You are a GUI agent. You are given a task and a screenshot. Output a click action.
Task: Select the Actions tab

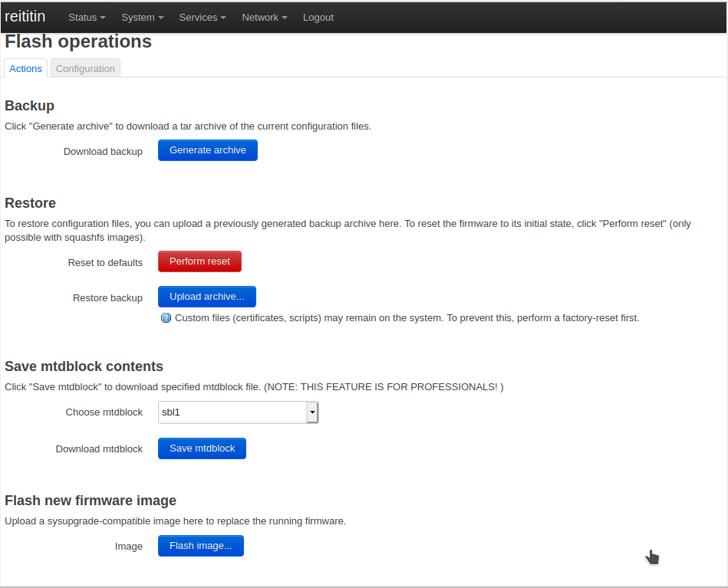coord(25,68)
